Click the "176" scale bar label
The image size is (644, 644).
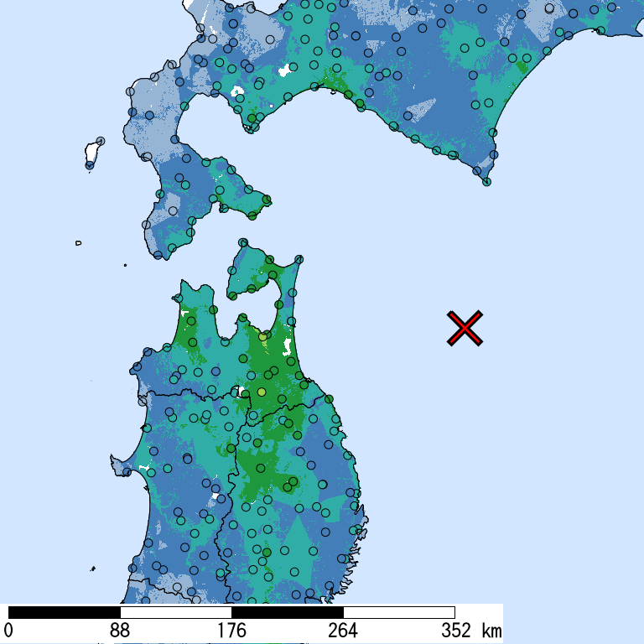[231, 630]
